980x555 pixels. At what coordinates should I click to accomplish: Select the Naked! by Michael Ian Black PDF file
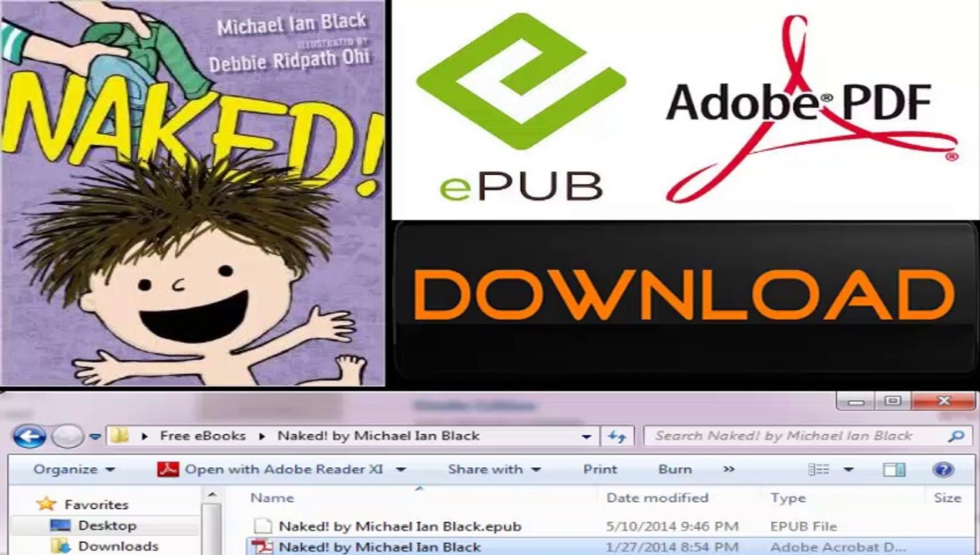pyautogui.click(x=379, y=547)
